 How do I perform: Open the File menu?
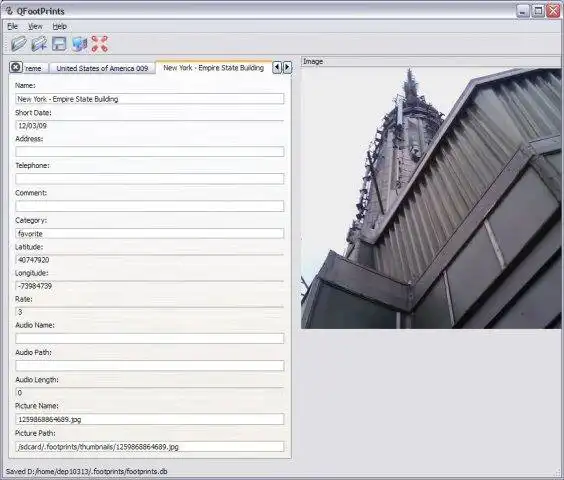click(x=12, y=26)
